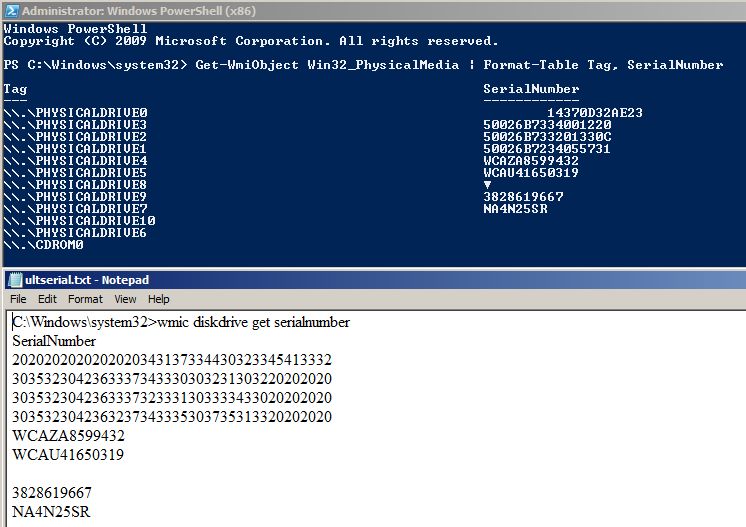Click the WCAU41650319 line in Notepad
Image resolution: width=746 pixels, height=527 pixels.
point(68,455)
